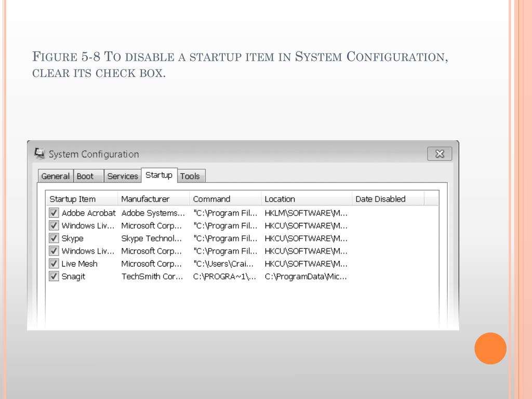Open the Boot tab
The image size is (532, 399).
click(88, 176)
